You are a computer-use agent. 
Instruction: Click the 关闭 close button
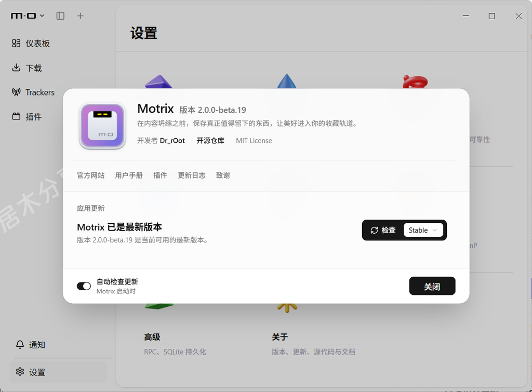coord(432,286)
